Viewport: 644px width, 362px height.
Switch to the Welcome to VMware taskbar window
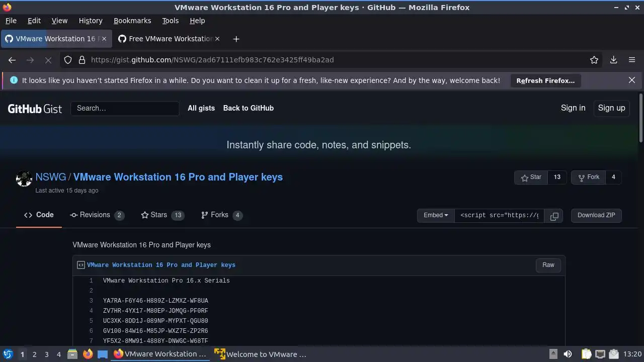pos(261,354)
